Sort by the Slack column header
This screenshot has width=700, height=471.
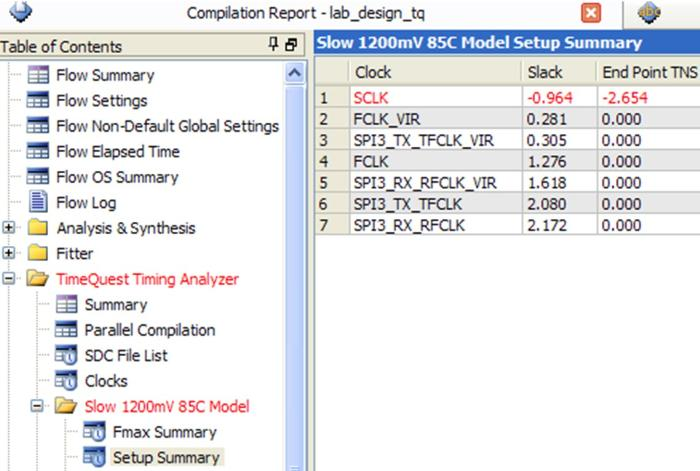(x=560, y=72)
